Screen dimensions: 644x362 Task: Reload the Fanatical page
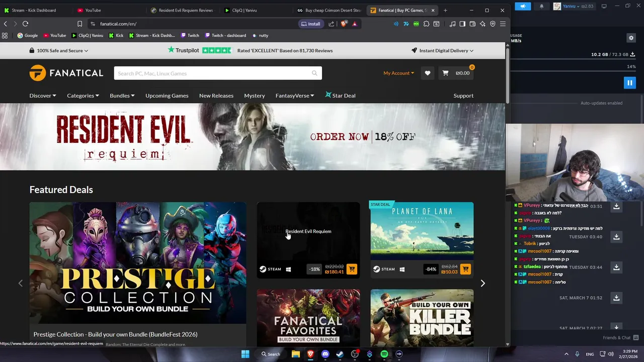[x=25, y=24]
